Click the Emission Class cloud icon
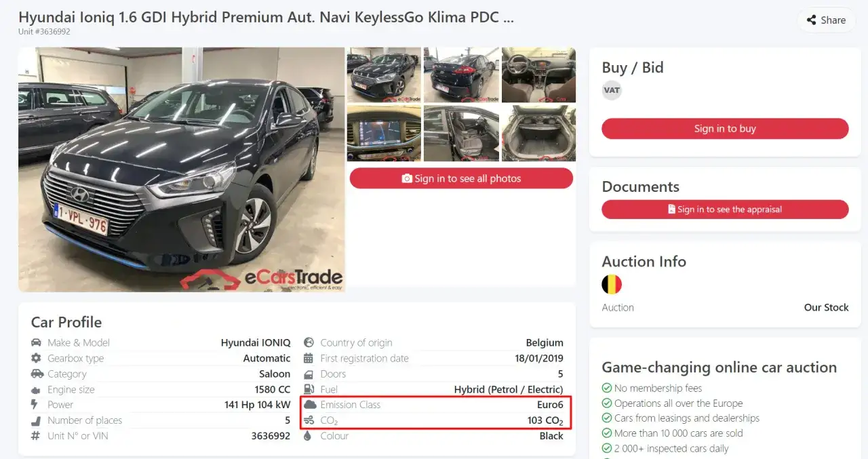This screenshot has height=459, width=868. [309, 405]
